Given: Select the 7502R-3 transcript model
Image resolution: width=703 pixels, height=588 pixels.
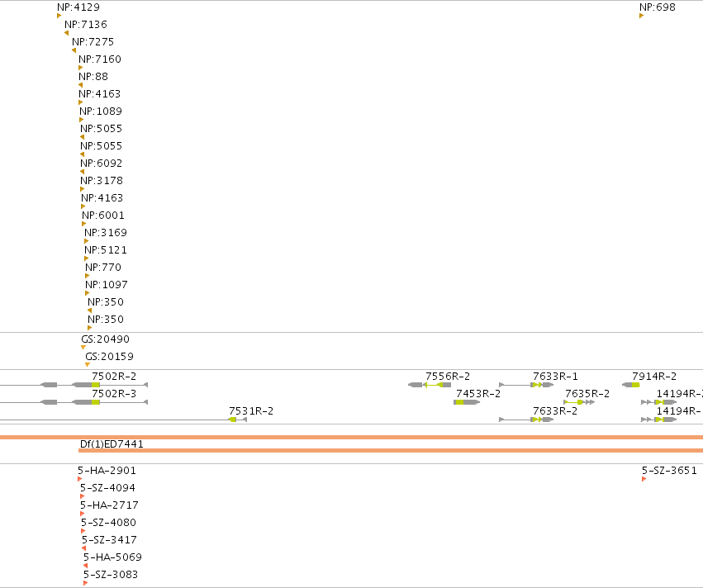Looking at the screenshot, I should coord(74,402).
